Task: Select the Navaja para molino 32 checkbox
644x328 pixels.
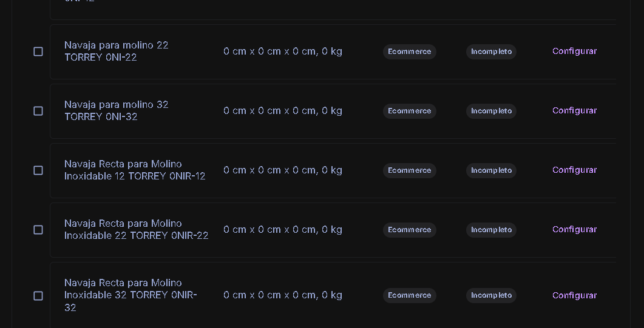Action: pyautogui.click(x=38, y=111)
